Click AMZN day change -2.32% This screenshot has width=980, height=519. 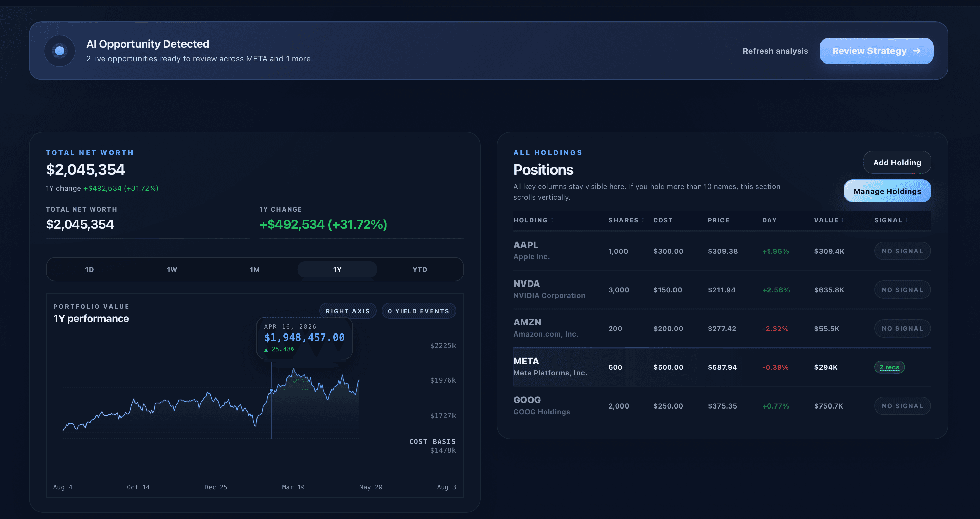pos(775,329)
